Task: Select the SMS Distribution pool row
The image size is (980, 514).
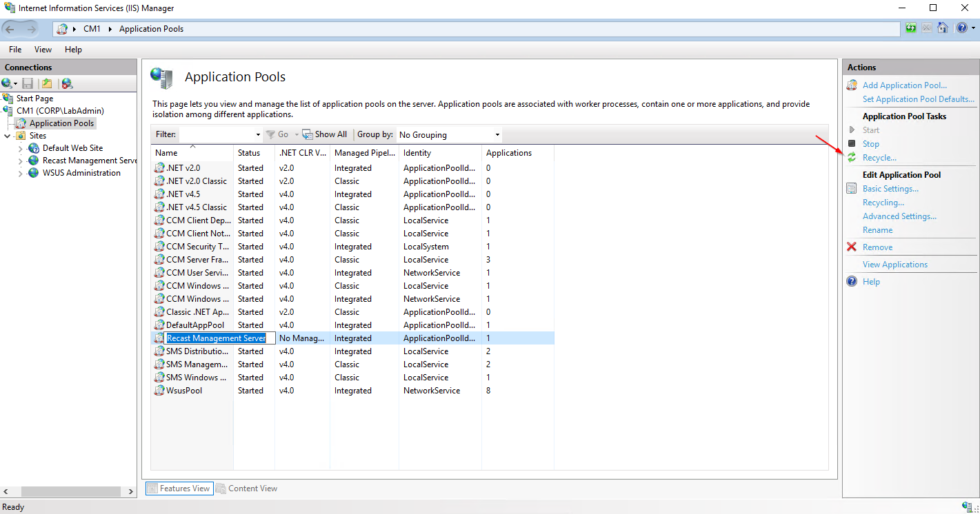Action: pos(352,351)
